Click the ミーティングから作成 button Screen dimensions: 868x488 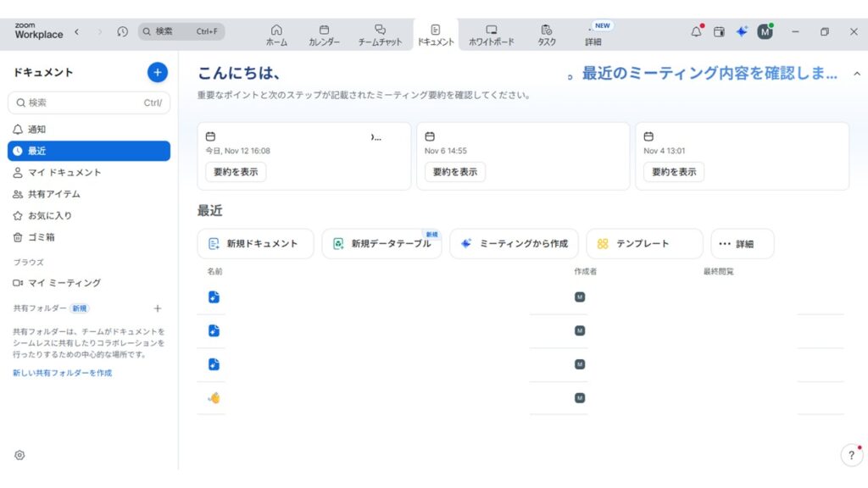tap(514, 244)
